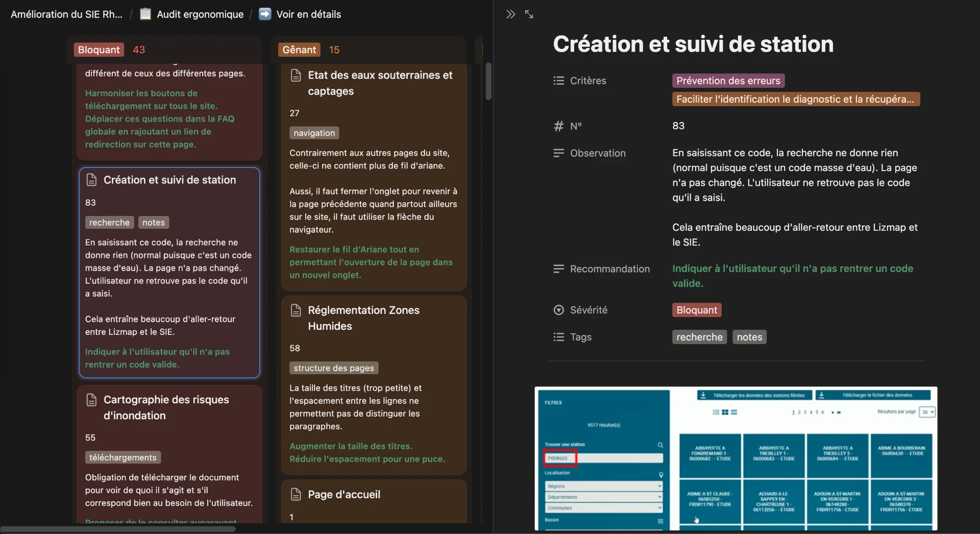Open the station filter screenshot image
Screen dimensions: 980x534
tap(736, 458)
